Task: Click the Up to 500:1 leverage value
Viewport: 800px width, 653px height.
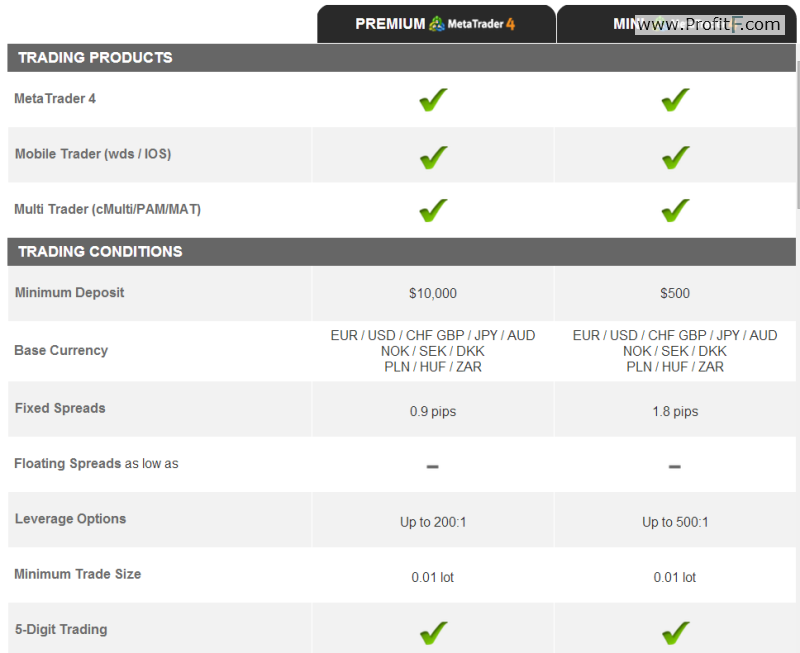Action: [x=675, y=522]
